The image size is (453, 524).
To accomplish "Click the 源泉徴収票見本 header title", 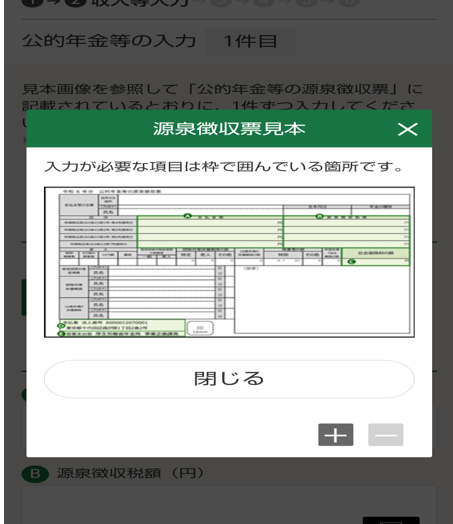I will pos(229,129).
